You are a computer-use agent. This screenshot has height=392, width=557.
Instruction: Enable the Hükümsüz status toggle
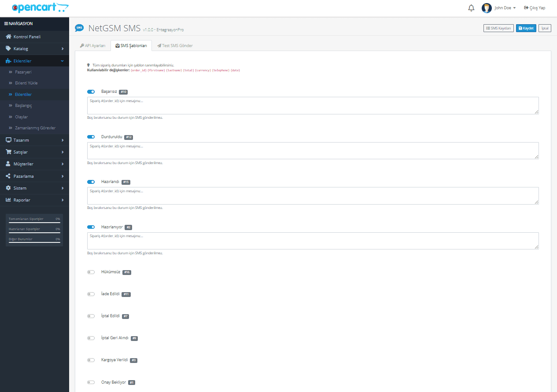pyautogui.click(x=91, y=272)
